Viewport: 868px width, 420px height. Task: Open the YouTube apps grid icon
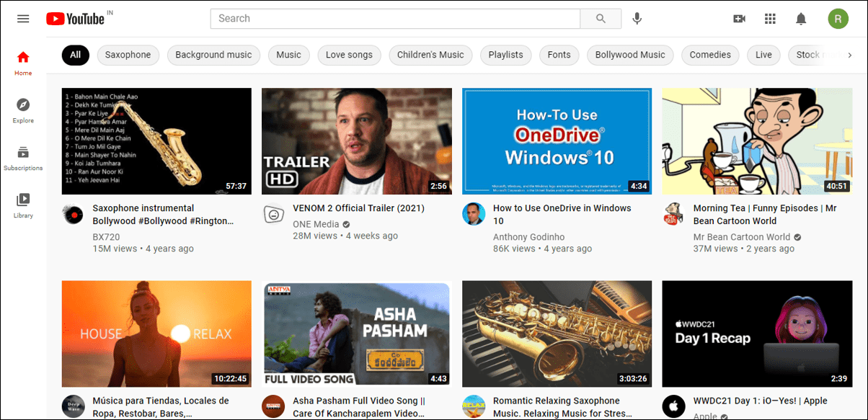point(770,19)
